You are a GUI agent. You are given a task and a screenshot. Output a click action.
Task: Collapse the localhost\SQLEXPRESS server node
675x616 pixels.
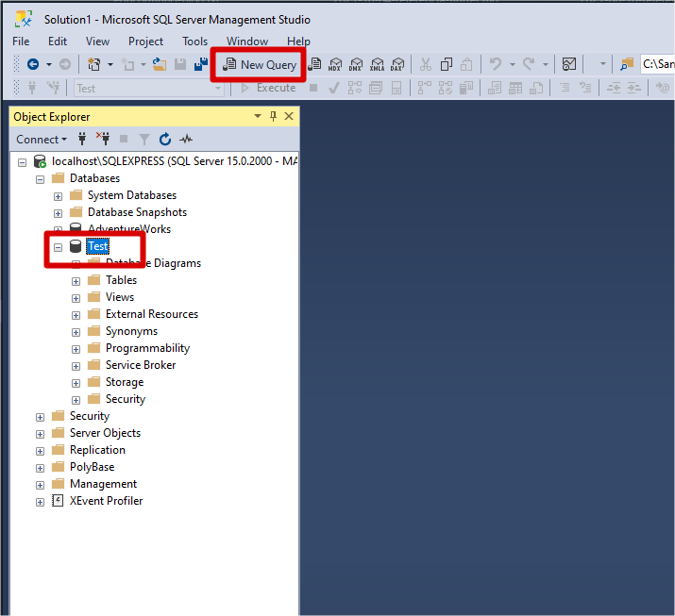click(22, 162)
